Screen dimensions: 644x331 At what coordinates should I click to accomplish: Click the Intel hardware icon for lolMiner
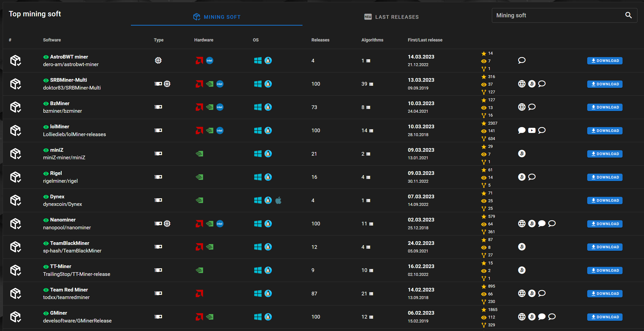tap(220, 130)
